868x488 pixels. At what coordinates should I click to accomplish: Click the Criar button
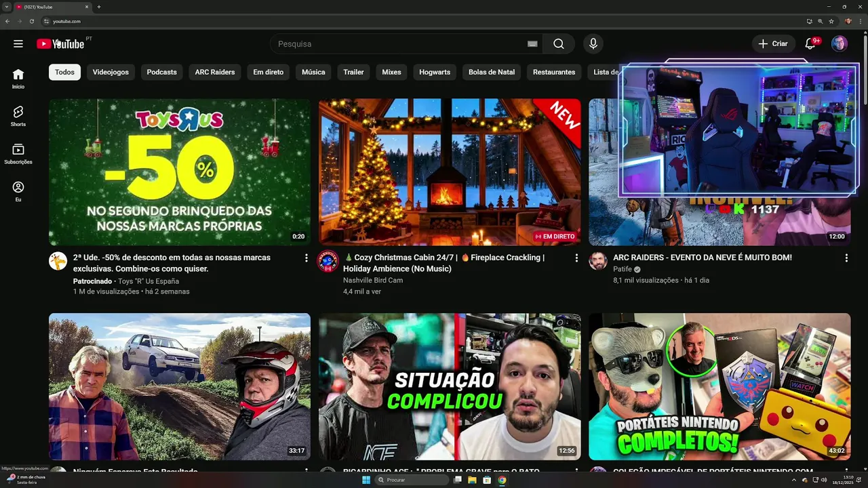pos(773,43)
